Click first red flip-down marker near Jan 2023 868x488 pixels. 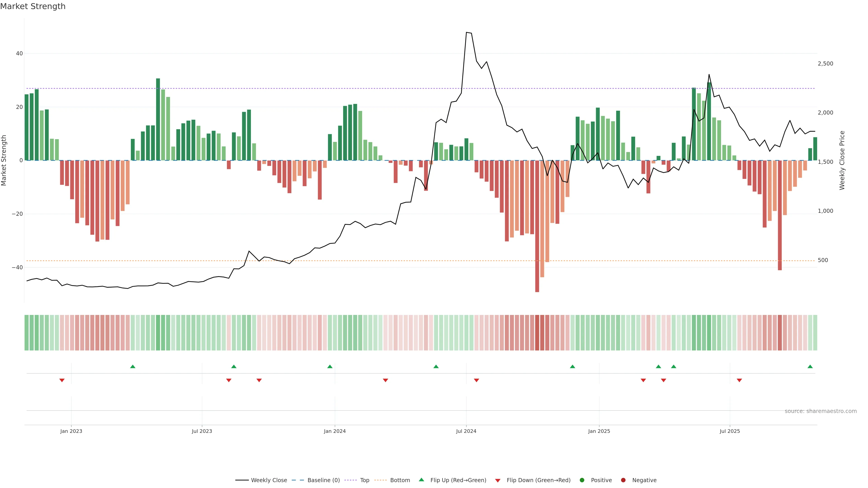[x=62, y=380]
